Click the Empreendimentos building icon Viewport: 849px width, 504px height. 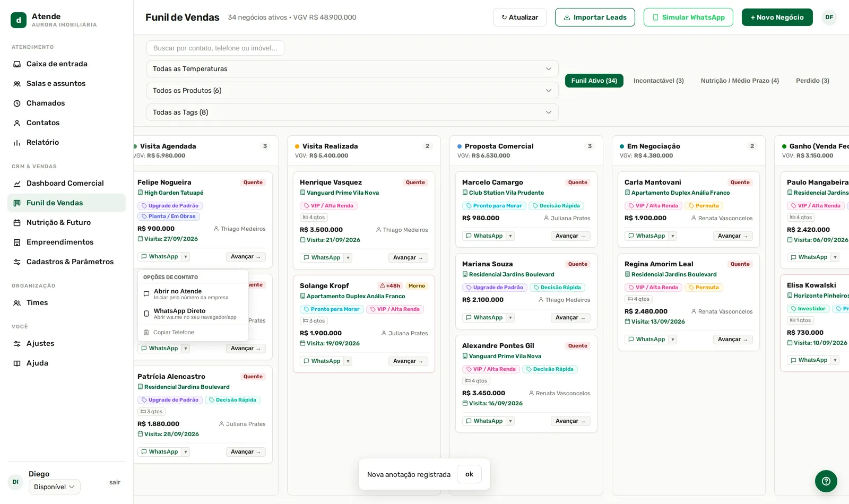pyautogui.click(x=17, y=242)
